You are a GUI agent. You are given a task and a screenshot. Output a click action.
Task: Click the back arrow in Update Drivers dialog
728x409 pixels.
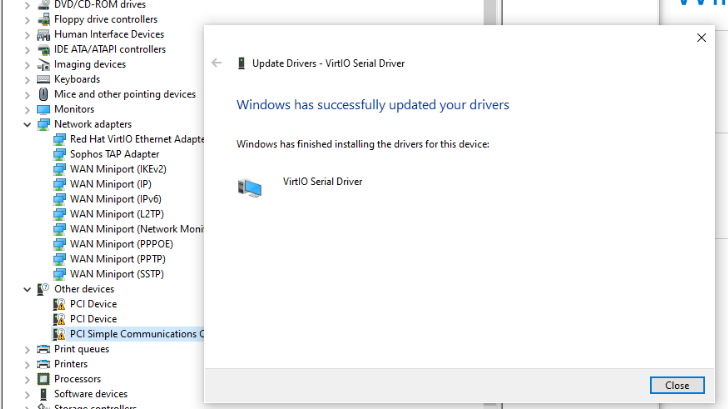[x=217, y=63]
